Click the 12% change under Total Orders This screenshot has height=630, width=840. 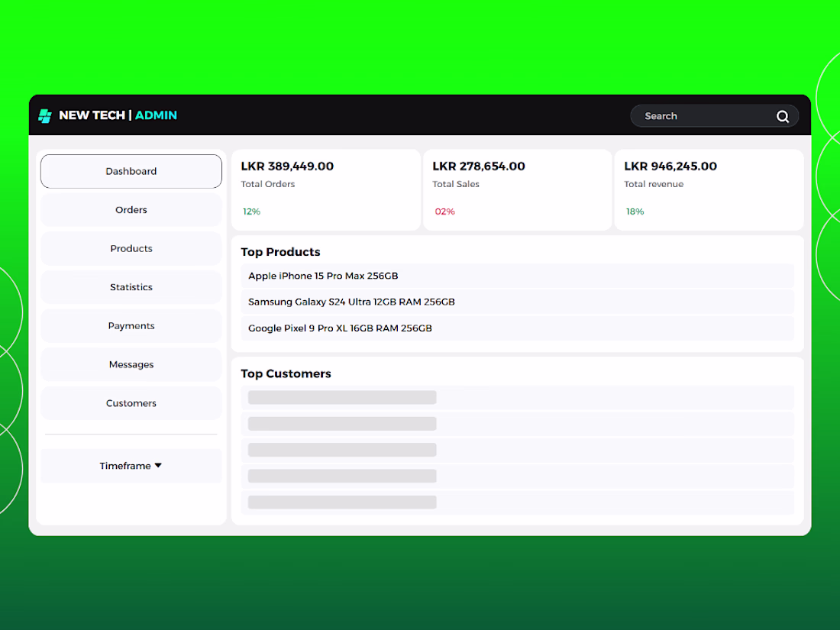(251, 212)
